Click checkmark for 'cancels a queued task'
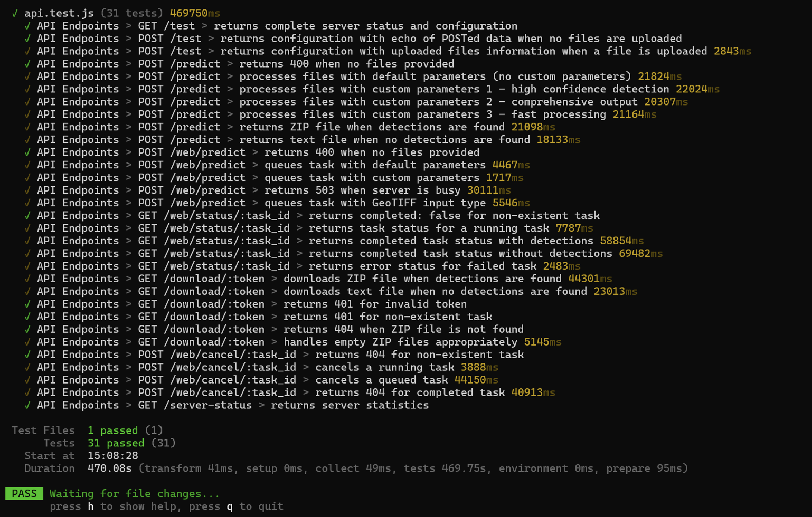The height and width of the screenshot is (517, 812). pyautogui.click(x=27, y=380)
